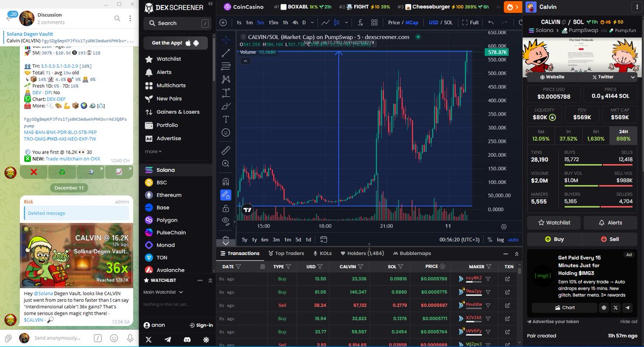Expand links dropdown next to Twitter button
This screenshot has width=644, height=347.
tap(633, 77)
